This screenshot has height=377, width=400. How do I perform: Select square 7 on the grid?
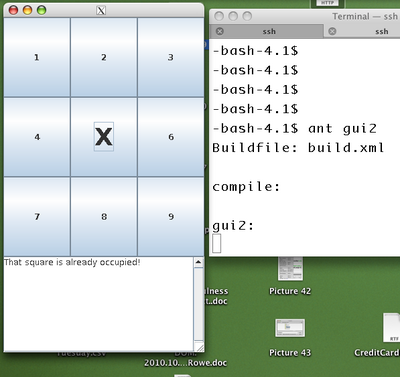coord(37,217)
